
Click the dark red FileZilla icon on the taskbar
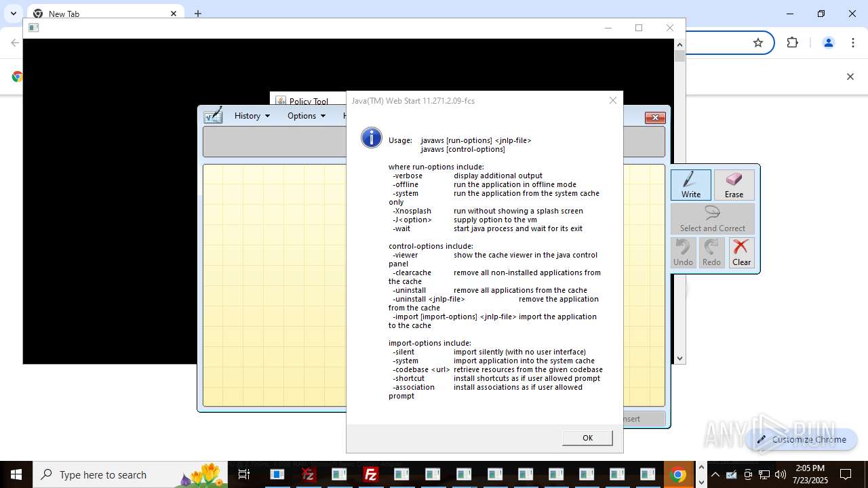pyautogui.click(x=309, y=474)
